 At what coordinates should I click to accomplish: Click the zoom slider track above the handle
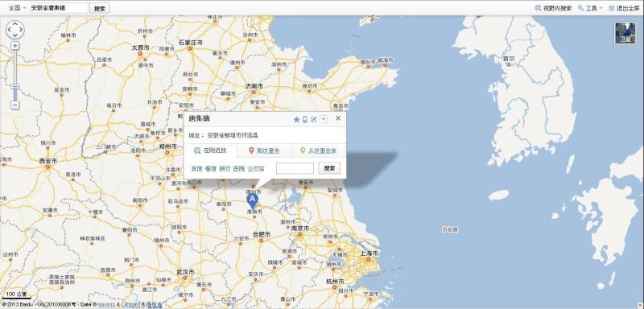14,67
